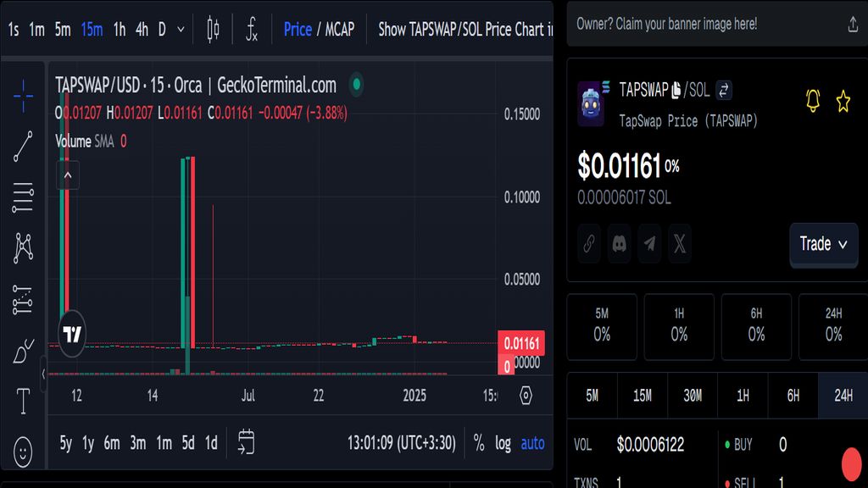Open the Discord link
Viewport: 868px width, 488px height.
620,243
